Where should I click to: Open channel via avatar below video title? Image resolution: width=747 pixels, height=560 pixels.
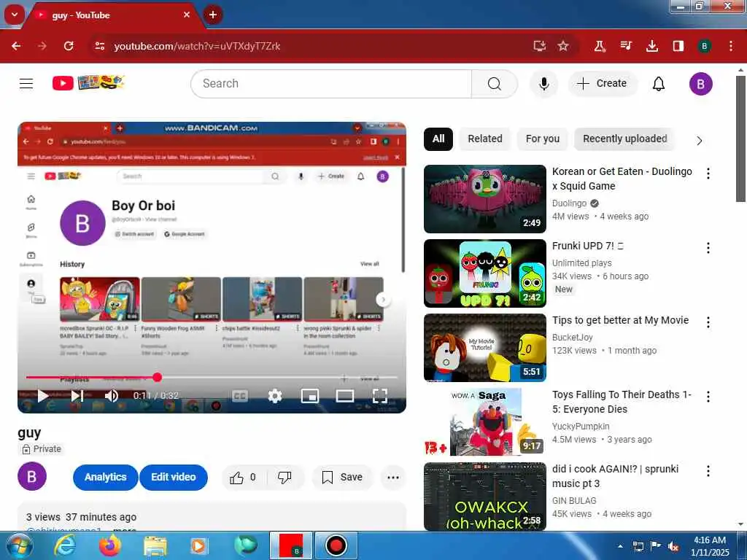[x=32, y=476]
